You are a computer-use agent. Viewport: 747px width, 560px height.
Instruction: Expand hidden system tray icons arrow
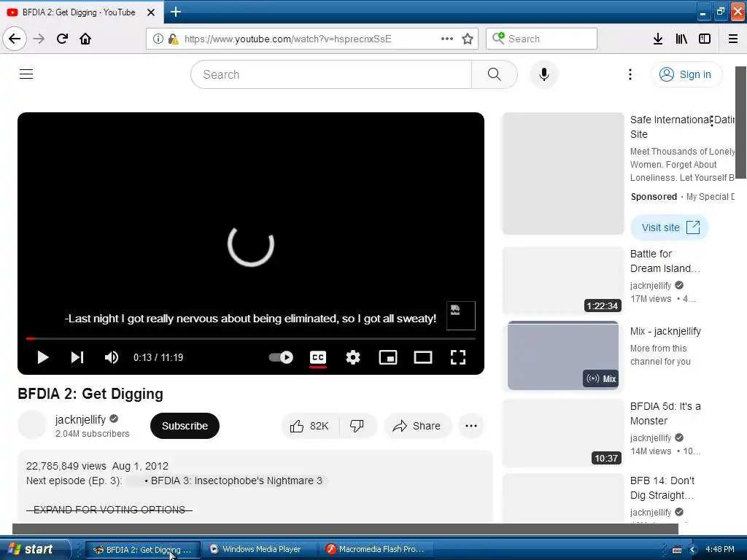point(692,550)
